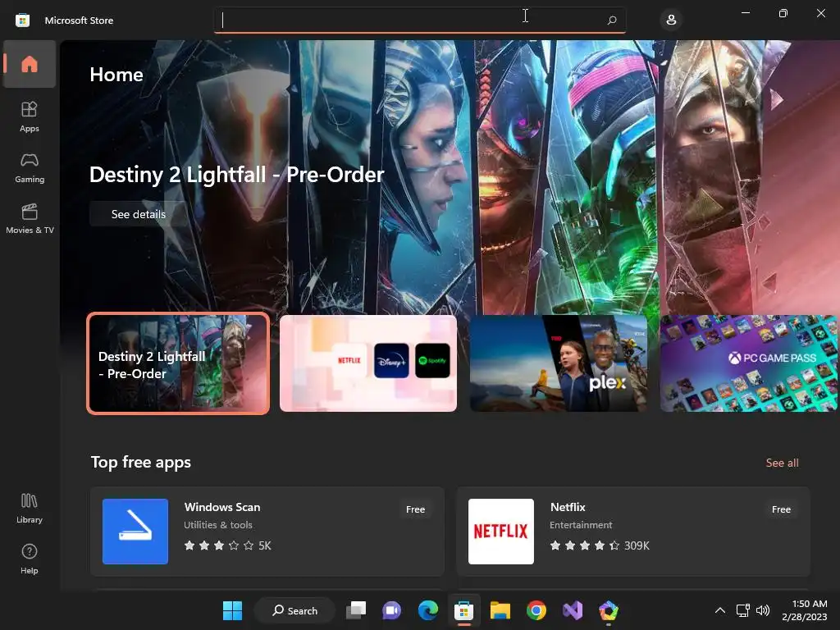Open Task View from the taskbar
The height and width of the screenshot is (630, 840).
(x=356, y=610)
